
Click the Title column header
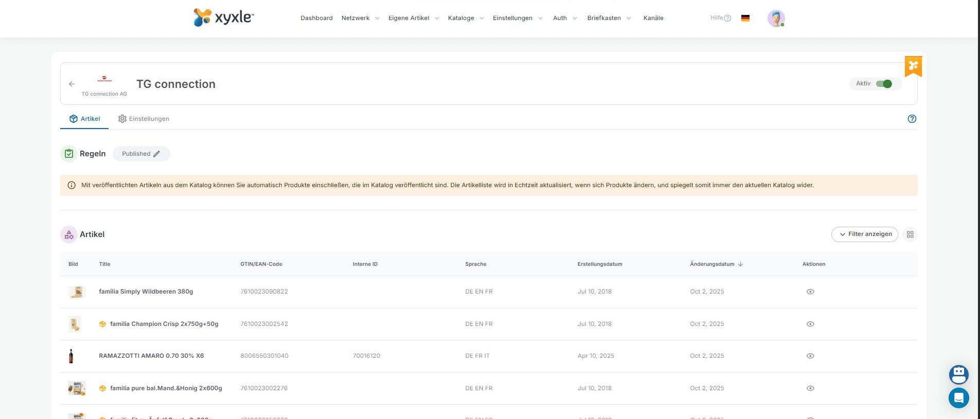tap(104, 264)
